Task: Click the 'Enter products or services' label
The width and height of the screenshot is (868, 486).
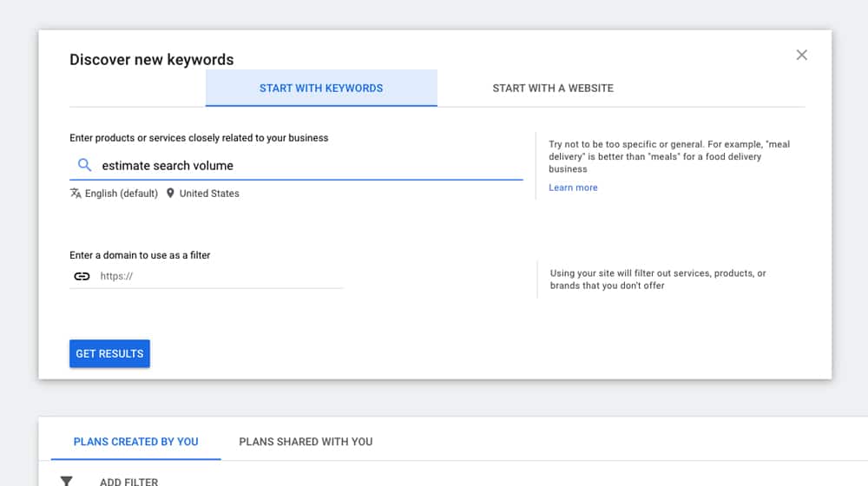Action: pos(199,137)
